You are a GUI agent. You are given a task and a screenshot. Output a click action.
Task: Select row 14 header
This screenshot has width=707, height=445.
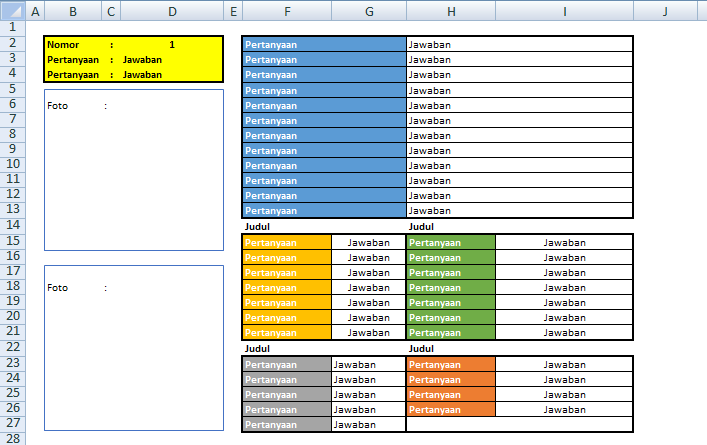pyautogui.click(x=13, y=225)
